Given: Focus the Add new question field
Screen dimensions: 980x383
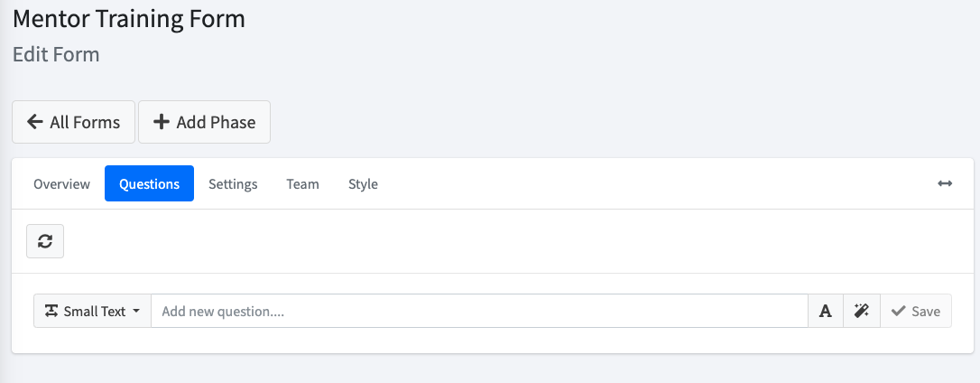Looking at the screenshot, I should (479, 311).
